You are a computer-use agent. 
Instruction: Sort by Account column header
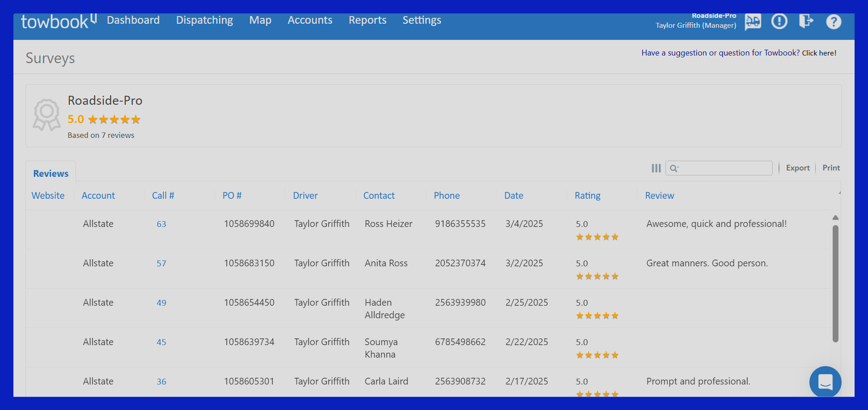(98, 196)
